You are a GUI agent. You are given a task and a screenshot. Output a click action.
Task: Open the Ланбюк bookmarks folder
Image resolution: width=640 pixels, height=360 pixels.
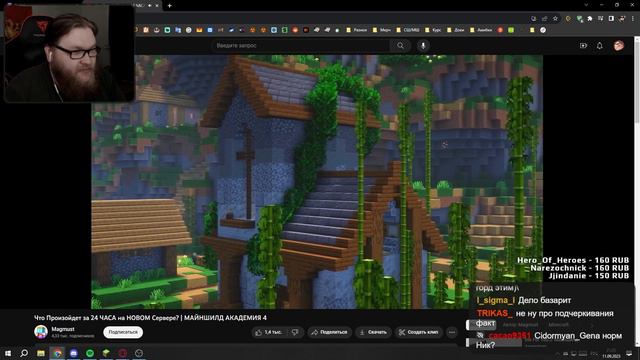pyautogui.click(x=481, y=30)
